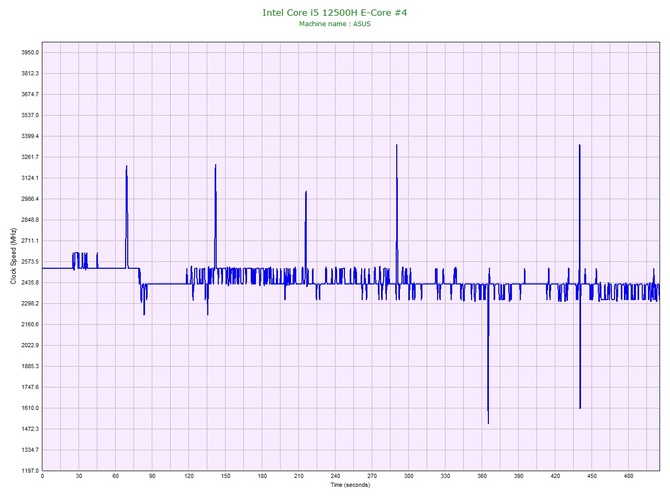Click the Time (seconds) axis label
Viewport: 670px width, 502px height.
coord(350,485)
